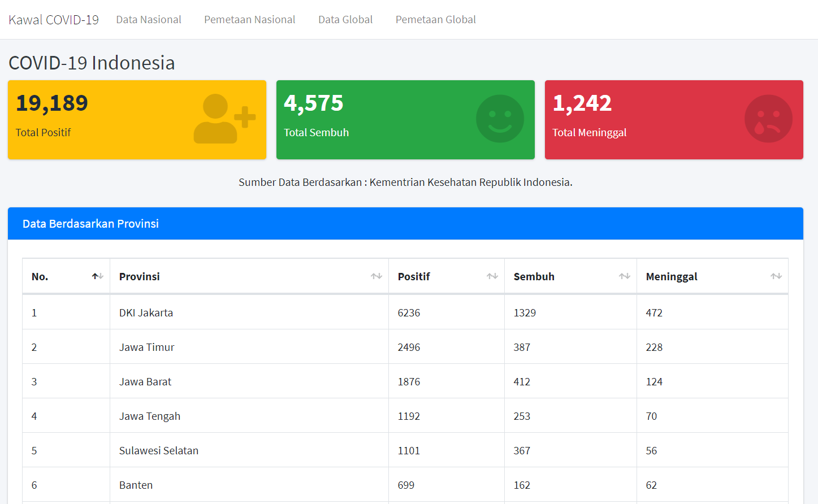Image resolution: width=818 pixels, height=504 pixels.
Task: Open the Data Nasional menu item
Action: pyautogui.click(x=149, y=20)
